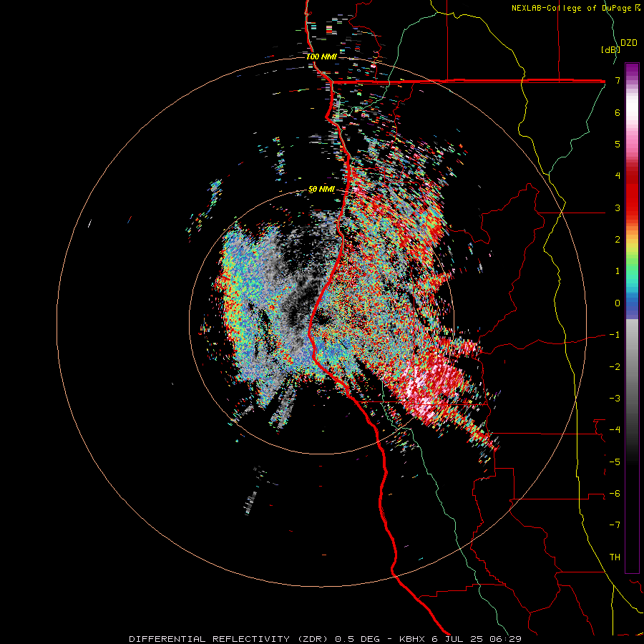Image resolution: width=644 pixels, height=644 pixels.
Task: Select the value 4 on the color scale
Action: pos(618,176)
